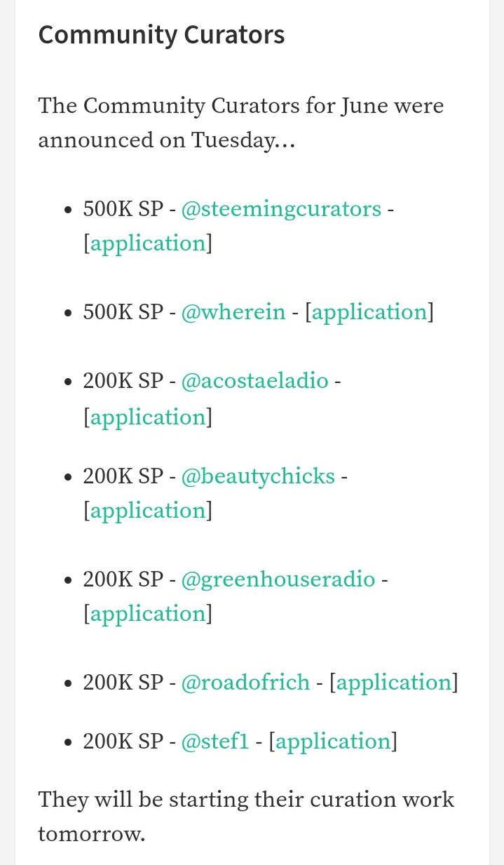
Task: Click the 500K SP text before @steemingcurators
Action: point(123,209)
